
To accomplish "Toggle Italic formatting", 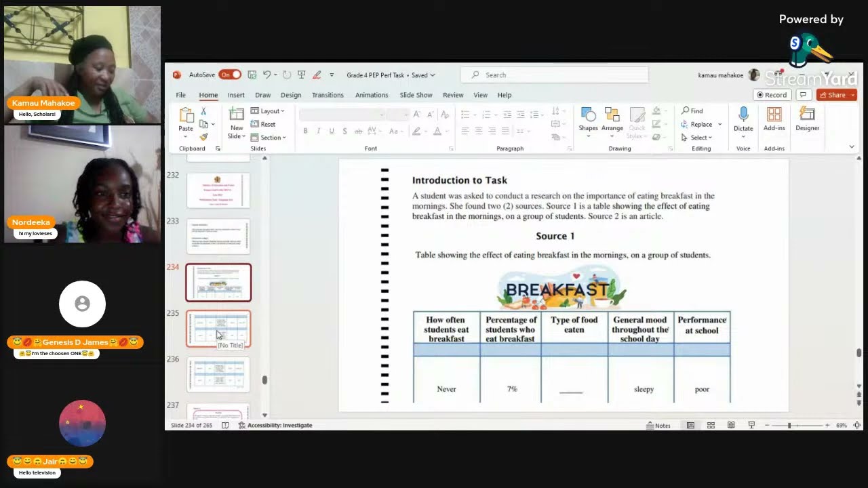I will pos(318,131).
